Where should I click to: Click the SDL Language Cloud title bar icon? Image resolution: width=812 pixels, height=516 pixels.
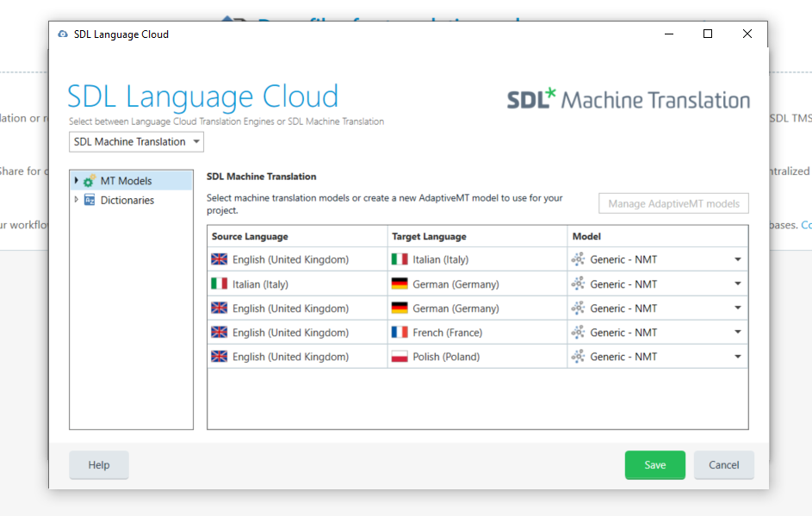[63, 34]
